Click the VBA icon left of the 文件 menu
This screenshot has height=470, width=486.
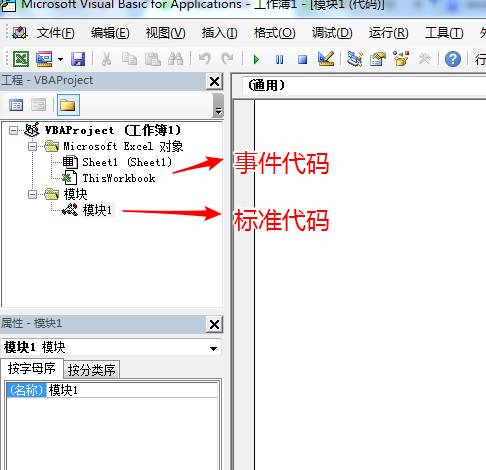(x=20, y=33)
